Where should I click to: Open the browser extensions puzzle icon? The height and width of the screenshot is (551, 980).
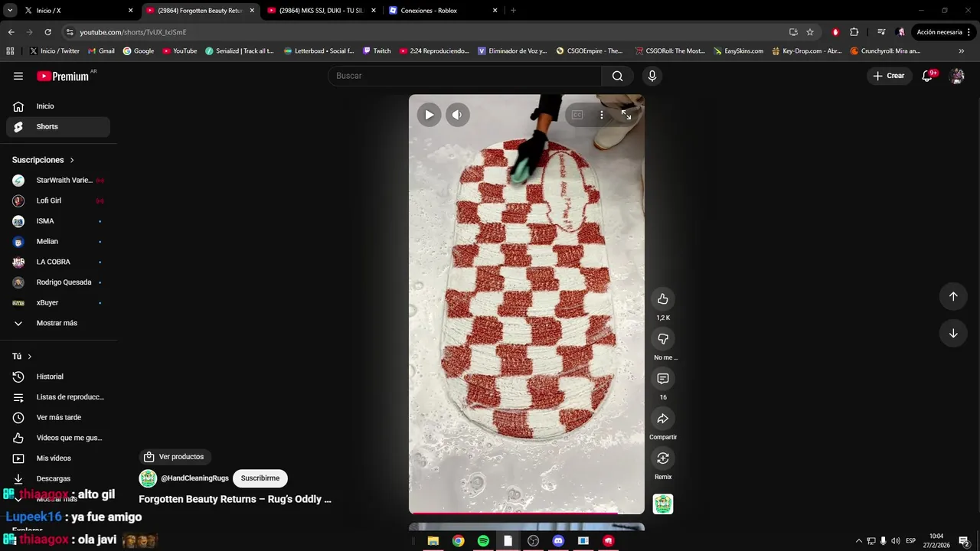[x=854, y=32]
